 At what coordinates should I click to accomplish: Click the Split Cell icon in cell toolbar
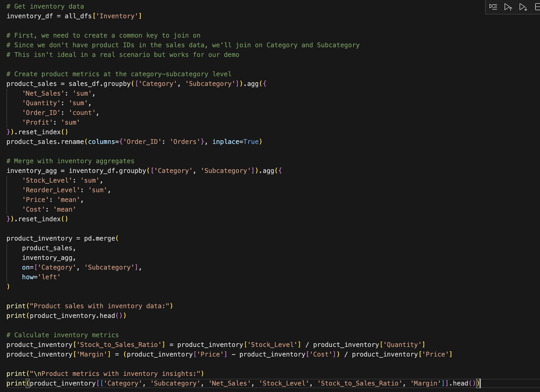[x=537, y=7]
